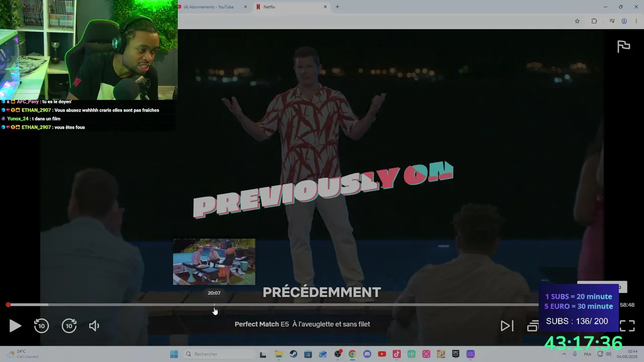Open Microsoft Store from the taskbar
Image resolution: width=644 pixels, height=362 pixels.
tap(308, 354)
